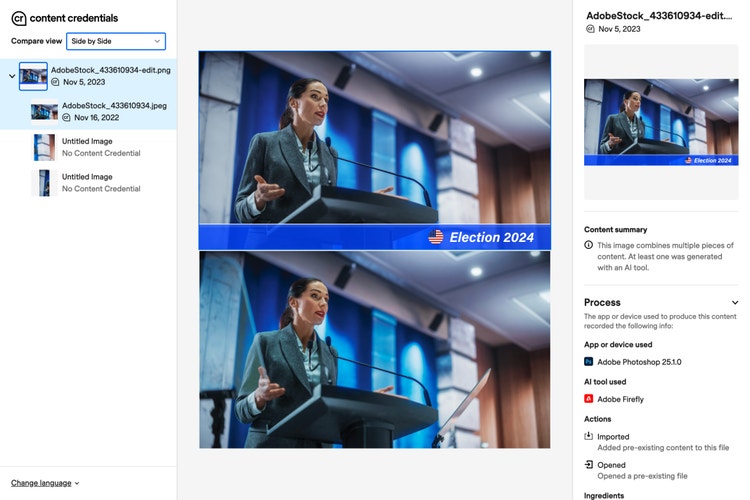The width and height of the screenshot is (750, 500).
Task: Open the Compare view dropdown
Action: [x=116, y=41]
